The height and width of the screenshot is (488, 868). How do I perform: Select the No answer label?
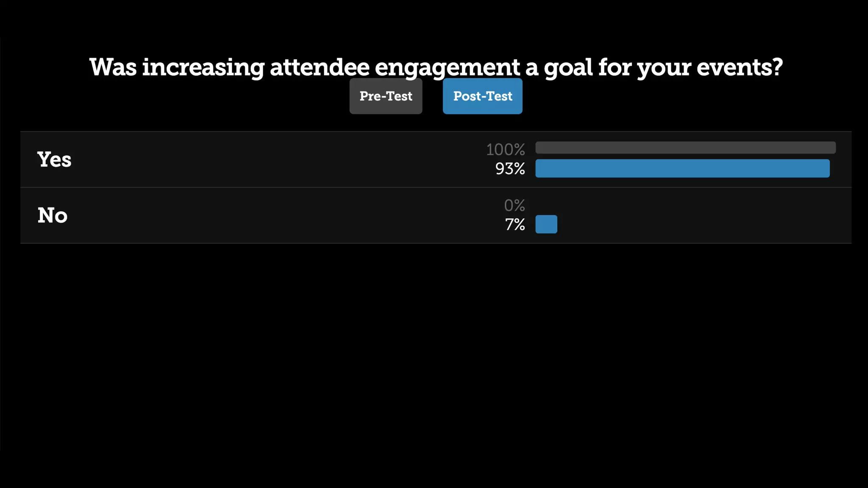click(x=53, y=215)
